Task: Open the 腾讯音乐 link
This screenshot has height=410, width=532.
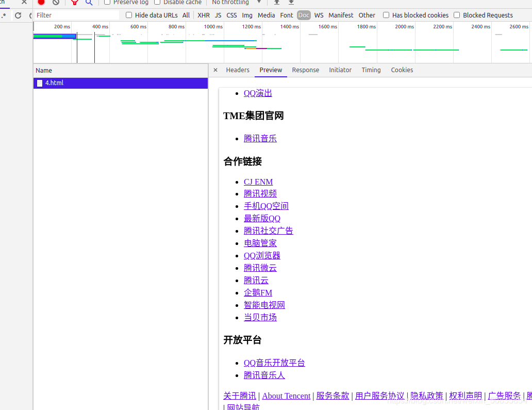Action: (260, 139)
